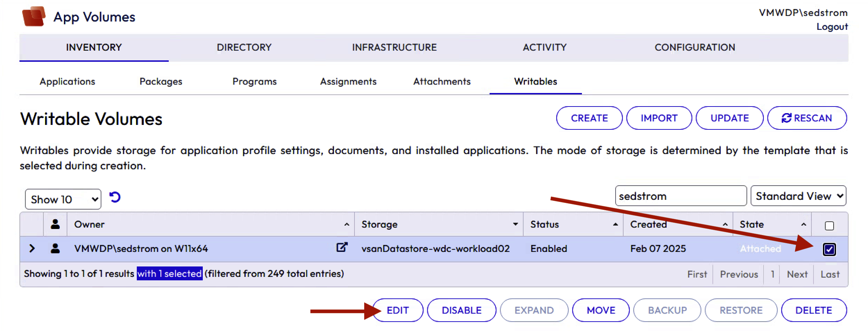Go to the Next page
This screenshot has height=331, width=868.
pos(797,274)
